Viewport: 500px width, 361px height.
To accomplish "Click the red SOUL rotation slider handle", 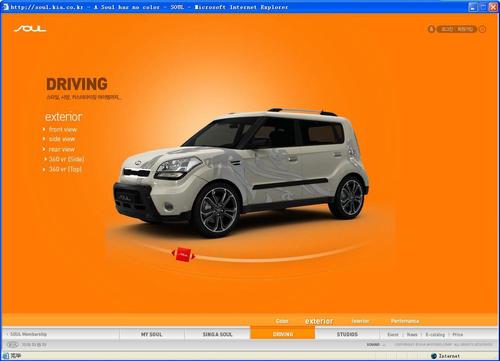I will click(x=183, y=254).
